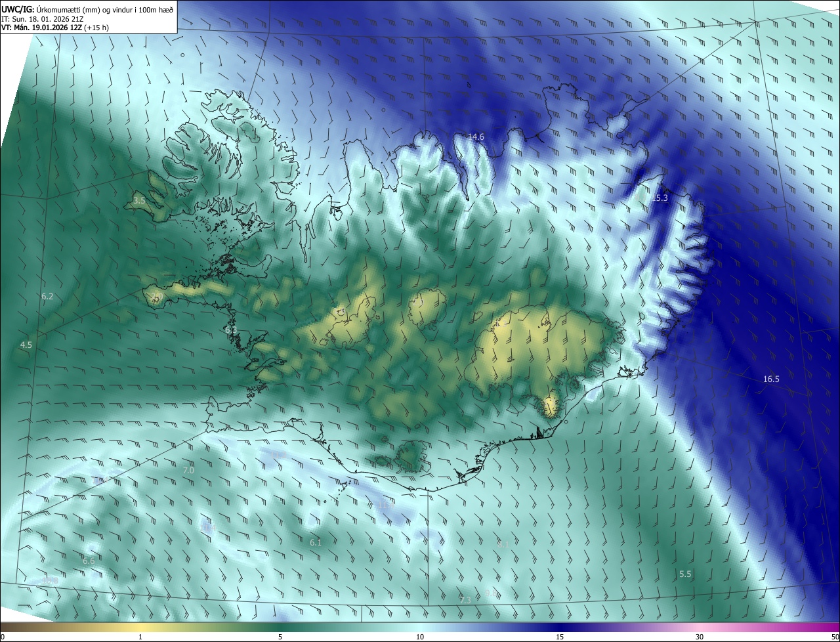Click the colorbar tick label 10
The width and height of the screenshot is (840, 642).
tap(420, 637)
